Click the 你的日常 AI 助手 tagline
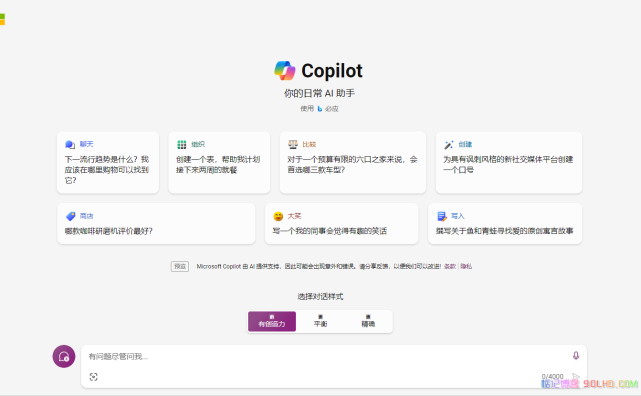641x396 pixels. click(319, 94)
